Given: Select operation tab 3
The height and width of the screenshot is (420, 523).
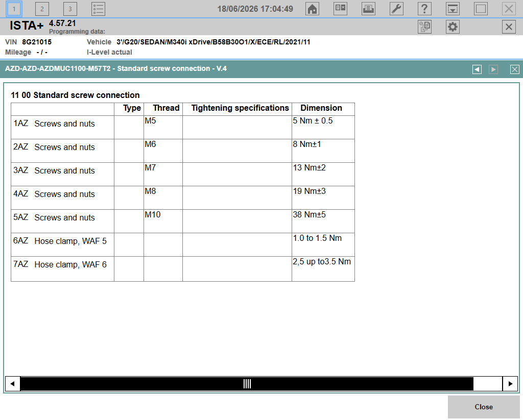Looking at the screenshot, I should coord(70,9).
